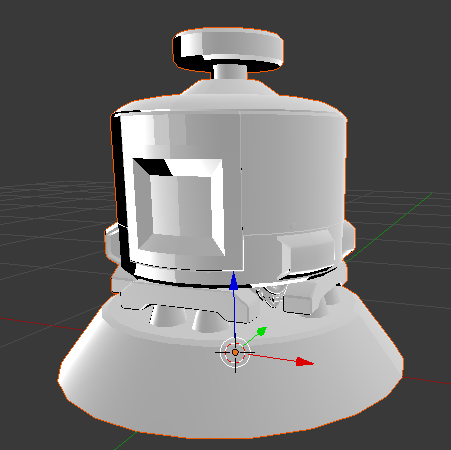
Task: Click the white circle at gizmo center
Action: coord(235,352)
